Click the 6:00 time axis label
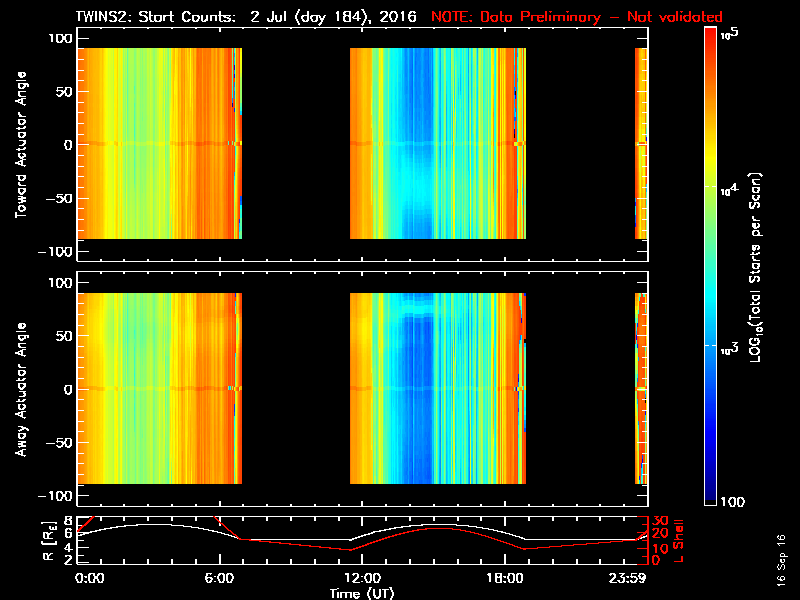This screenshot has width=800, height=600. [x=219, y=579]
